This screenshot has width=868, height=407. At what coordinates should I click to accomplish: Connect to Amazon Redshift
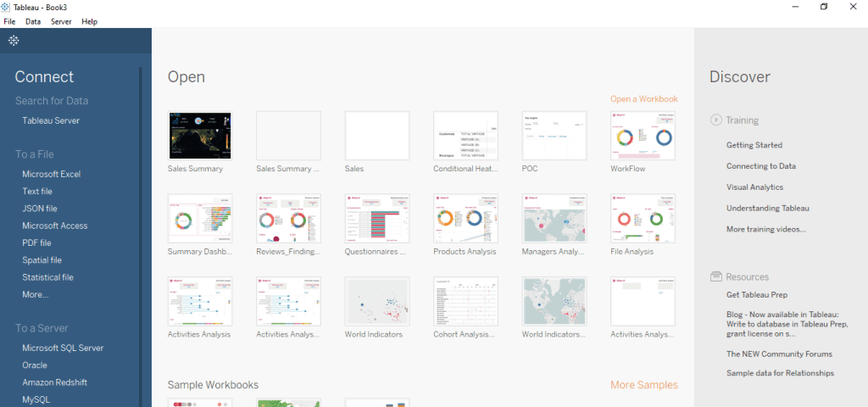pyautogui.click(x=55, y=382)
